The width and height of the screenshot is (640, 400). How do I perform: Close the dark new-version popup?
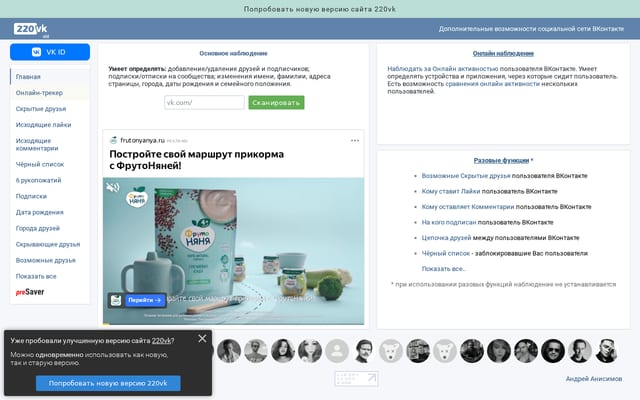pos(202,338)
